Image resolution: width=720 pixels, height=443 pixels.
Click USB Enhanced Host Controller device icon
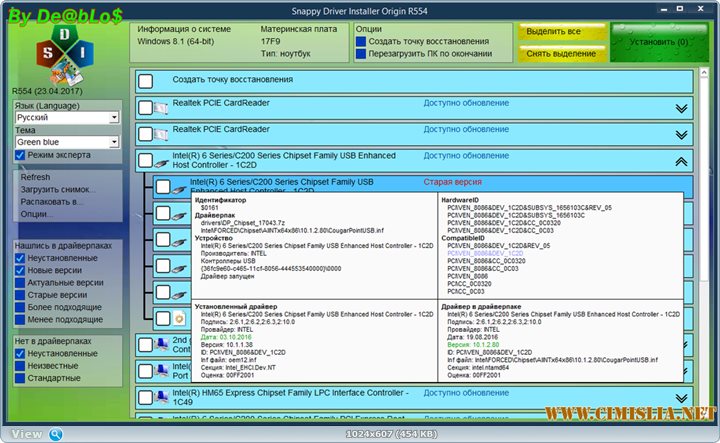(x=162, y=160)
